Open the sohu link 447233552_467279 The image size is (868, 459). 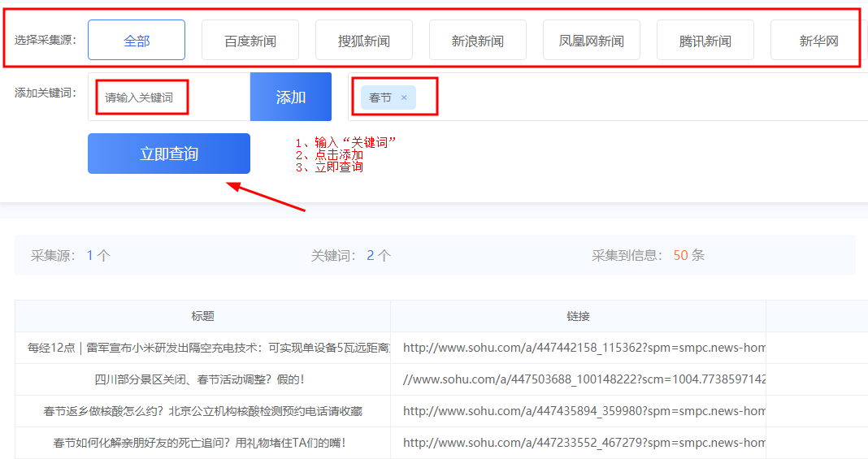pos(584,443)
